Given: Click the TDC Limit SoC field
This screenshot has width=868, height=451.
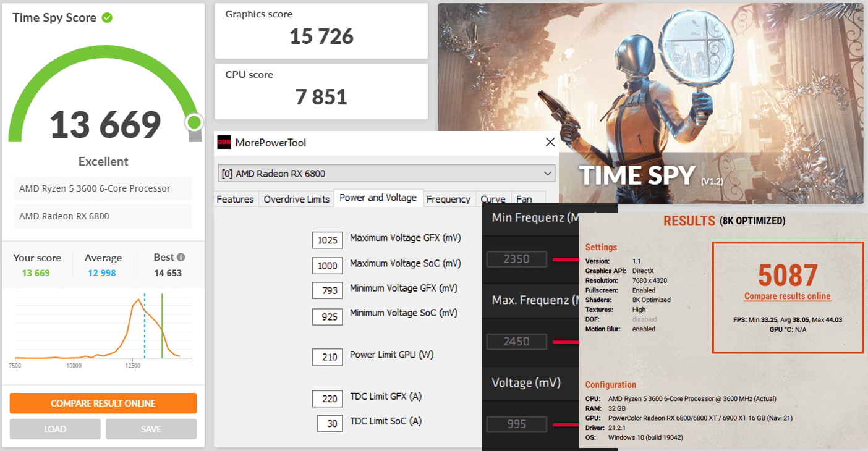Looking at the screenshot, I should click(330, 423).
